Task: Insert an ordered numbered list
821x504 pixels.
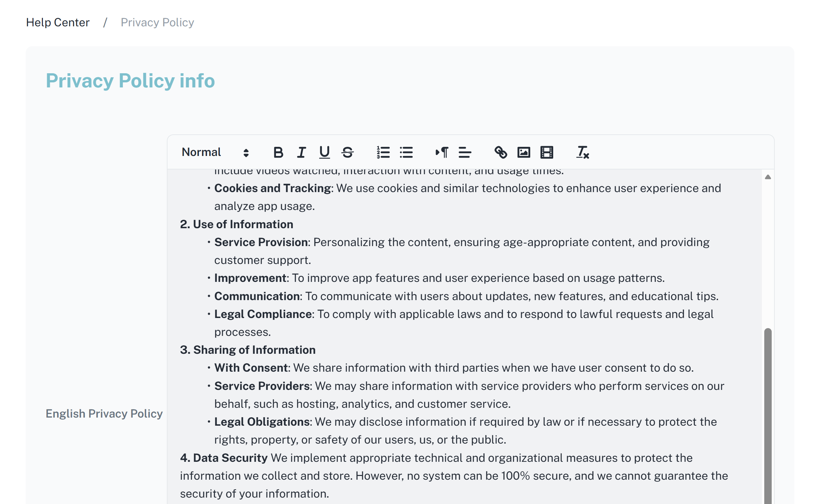Action: coord(383,152)
